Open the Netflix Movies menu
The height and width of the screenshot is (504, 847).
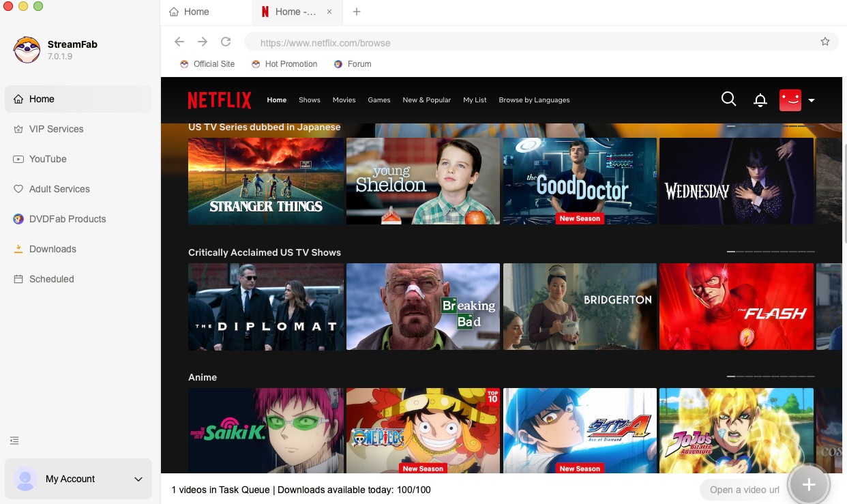coord(344,100)
